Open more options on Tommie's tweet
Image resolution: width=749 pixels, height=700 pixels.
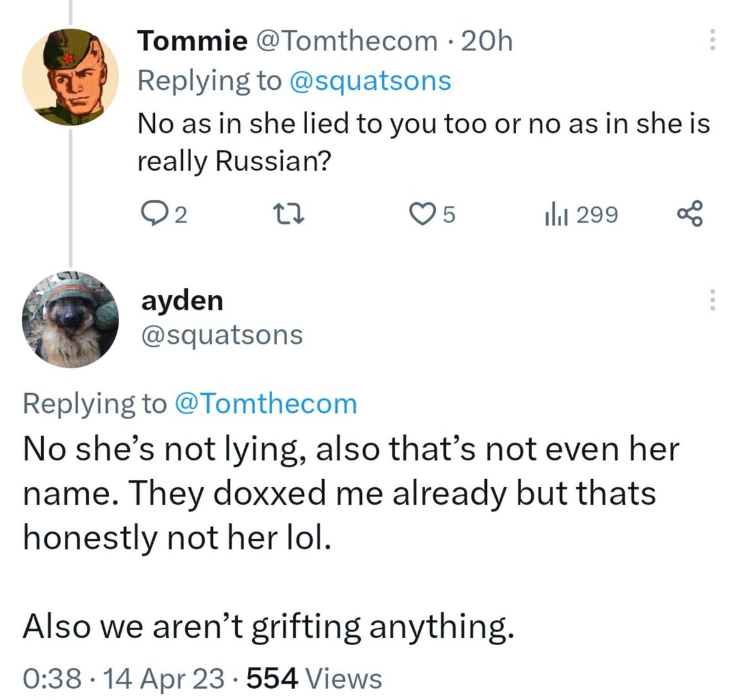[711, 40]
